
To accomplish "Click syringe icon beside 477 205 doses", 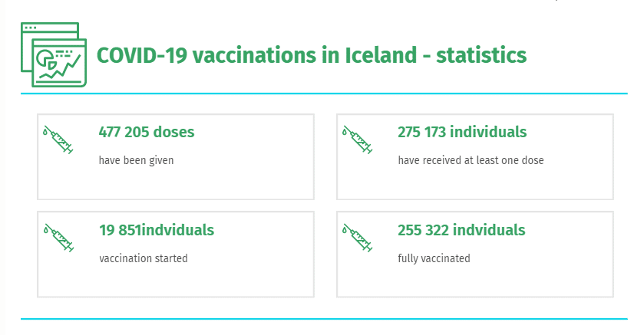I will 58,140.
